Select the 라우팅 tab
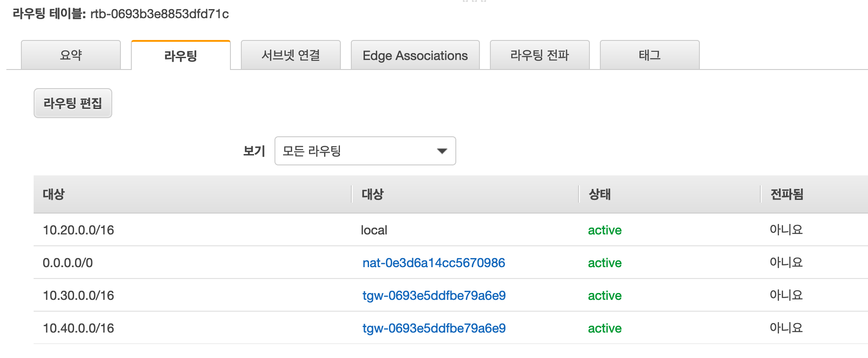This screenshot has width=868, height=358. [x=181, y=55]
